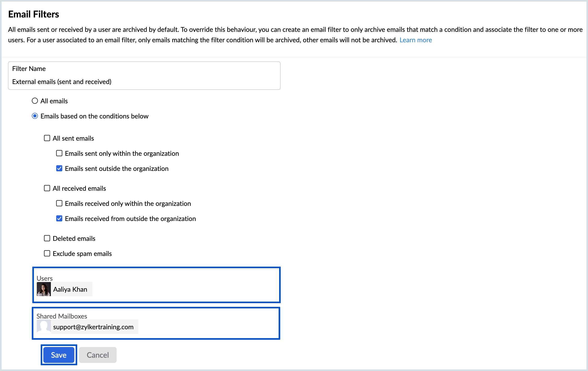Select the All emails radio button
588x371 pixels.
(35, 101)
